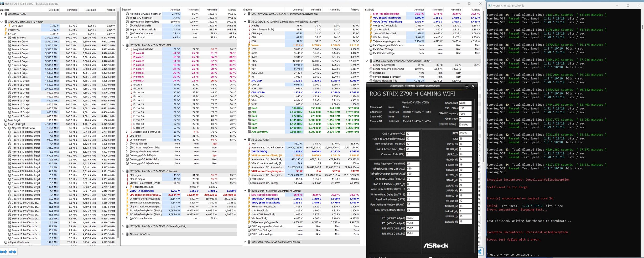644x258 pixels.
Task: Click the lightning icon next to Core VIDs
Action: pyautogui.click(x=9, y=26)
